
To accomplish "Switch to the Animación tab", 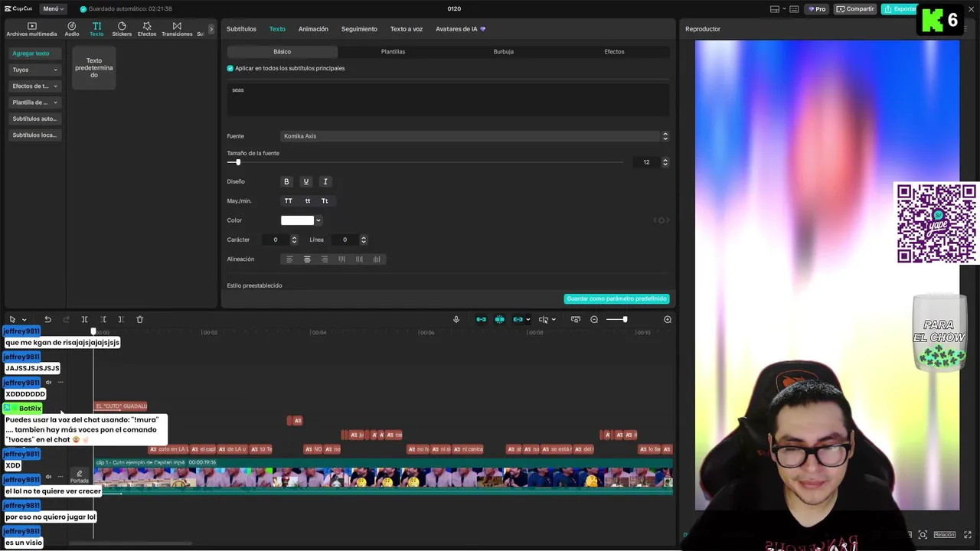I will [313, 29].
